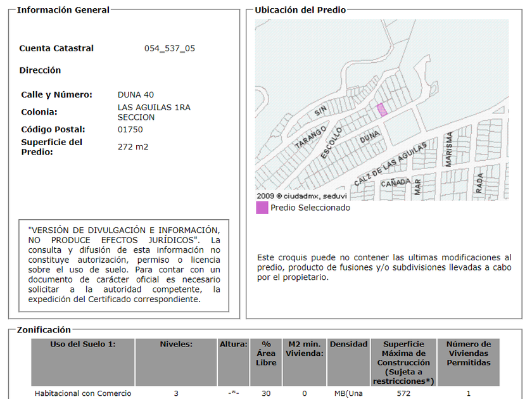
Task: Click the CALZ DE LAS AGUILAS label on map
Action: coord(390,165)
